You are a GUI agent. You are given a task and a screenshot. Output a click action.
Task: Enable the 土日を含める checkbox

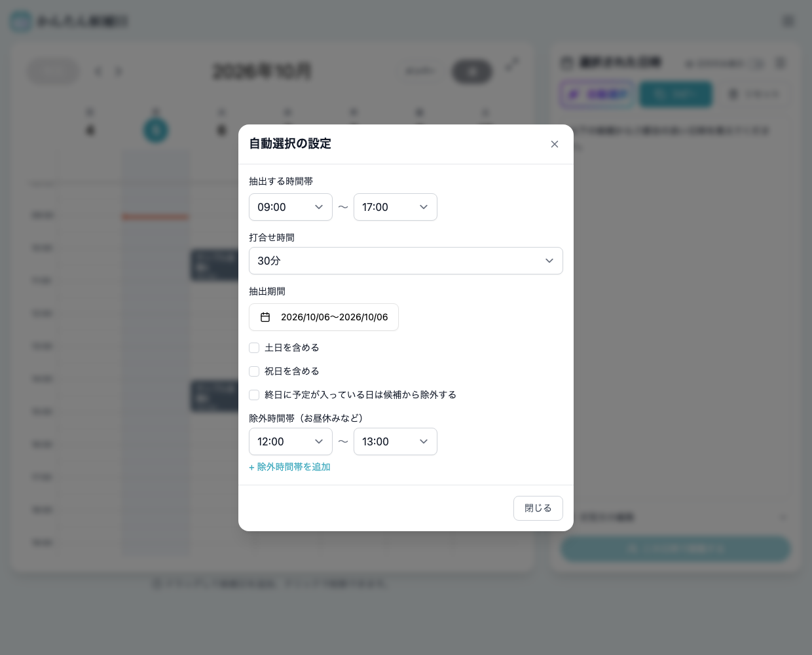254,348
